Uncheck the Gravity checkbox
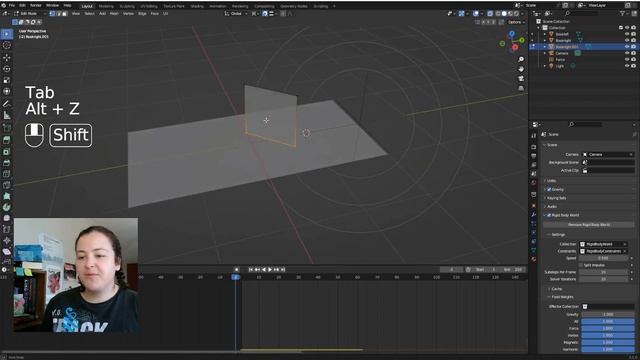This screenshot has width=640, height=360. pos(549,189)
